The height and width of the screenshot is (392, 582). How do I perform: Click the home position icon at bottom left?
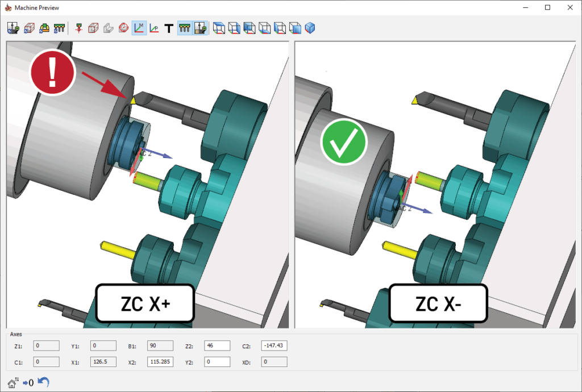(11, 382)
